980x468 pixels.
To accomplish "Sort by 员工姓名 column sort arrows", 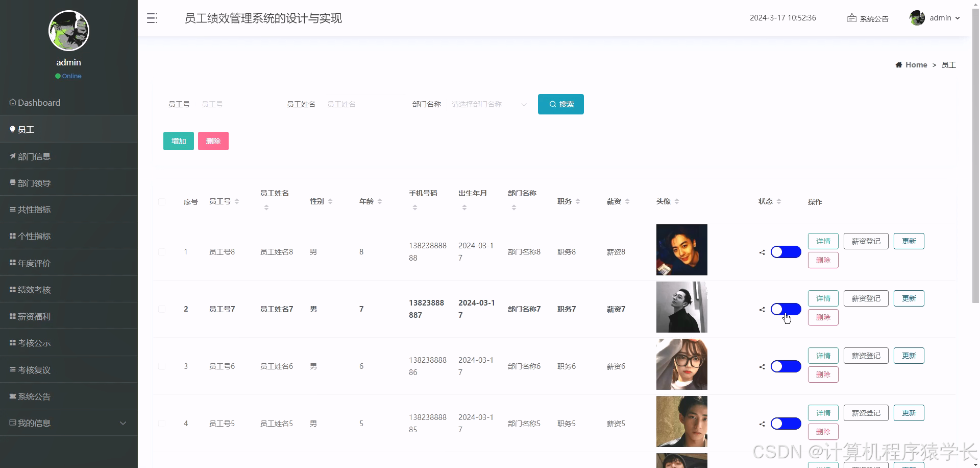I will click(266, 208).
